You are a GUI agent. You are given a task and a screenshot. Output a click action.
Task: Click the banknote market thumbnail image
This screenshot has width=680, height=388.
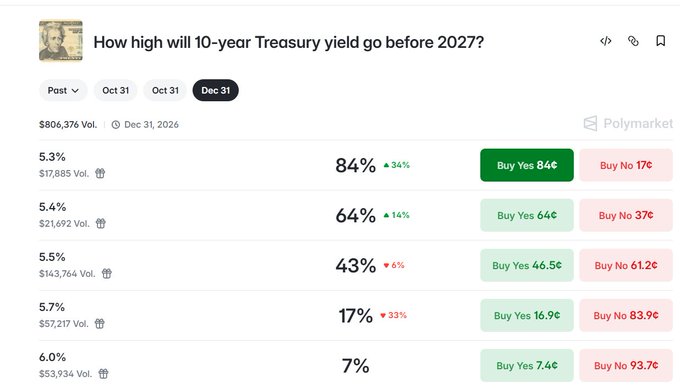pyautogui.click(x=61, y=41)
